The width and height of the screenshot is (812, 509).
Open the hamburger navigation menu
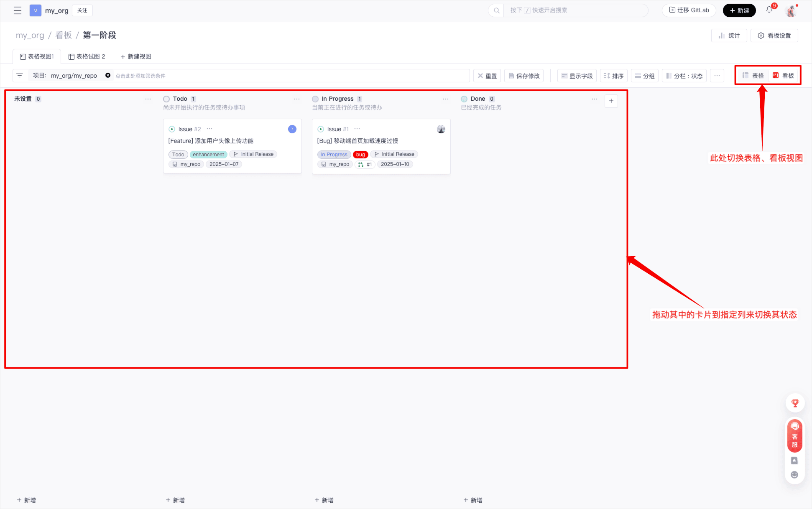[18, 10]
